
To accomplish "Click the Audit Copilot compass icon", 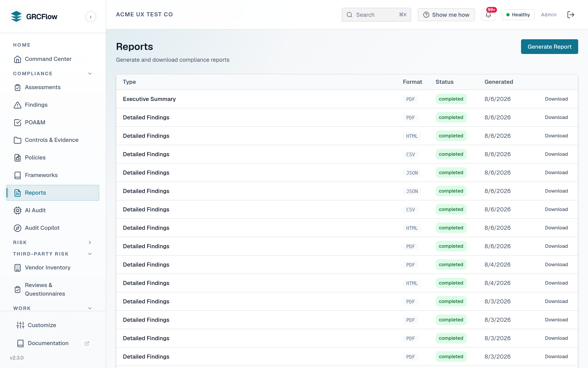I will pos(18,228).
